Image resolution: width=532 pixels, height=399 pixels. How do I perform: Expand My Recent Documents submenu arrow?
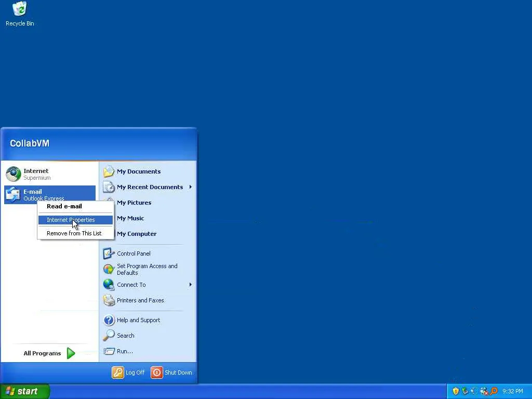pos(190,187)
